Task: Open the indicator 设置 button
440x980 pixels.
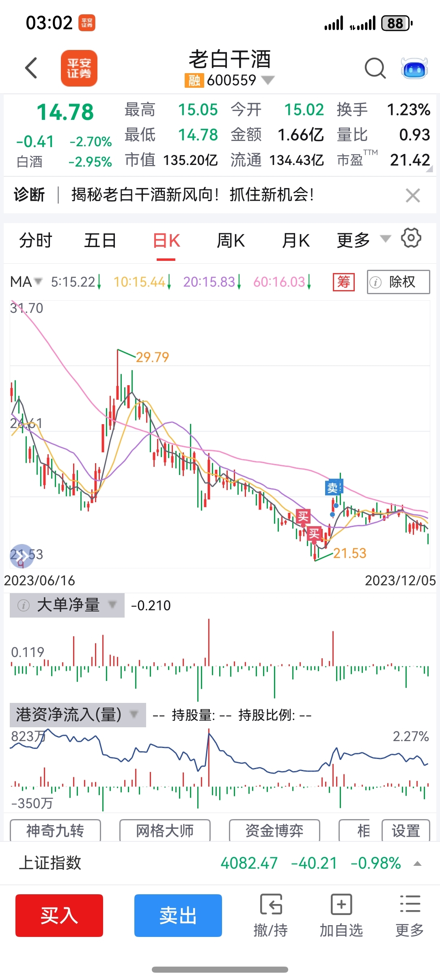Action: (x=405, y=831)
